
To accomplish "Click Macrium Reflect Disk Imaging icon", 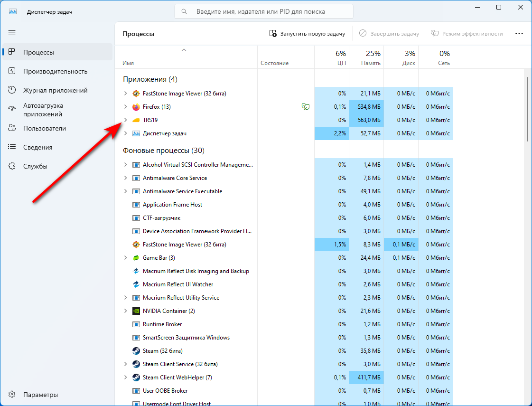I will (x=136, y=271).
